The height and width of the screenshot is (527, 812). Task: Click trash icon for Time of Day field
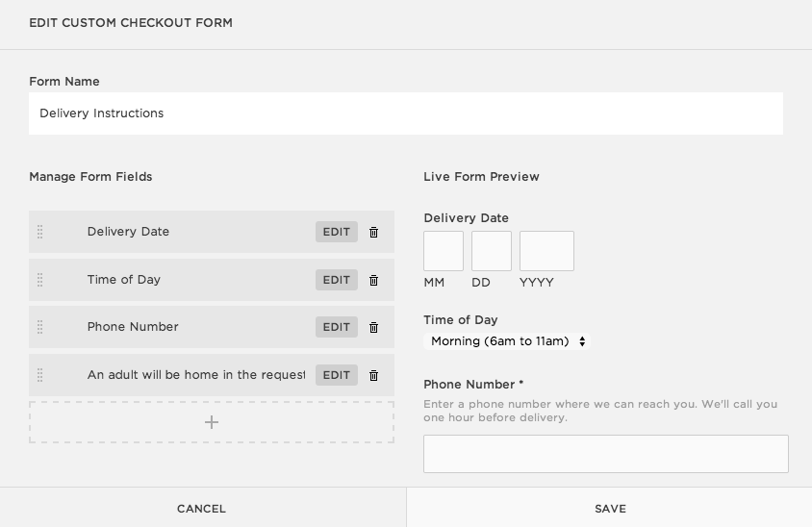point(374,280)
